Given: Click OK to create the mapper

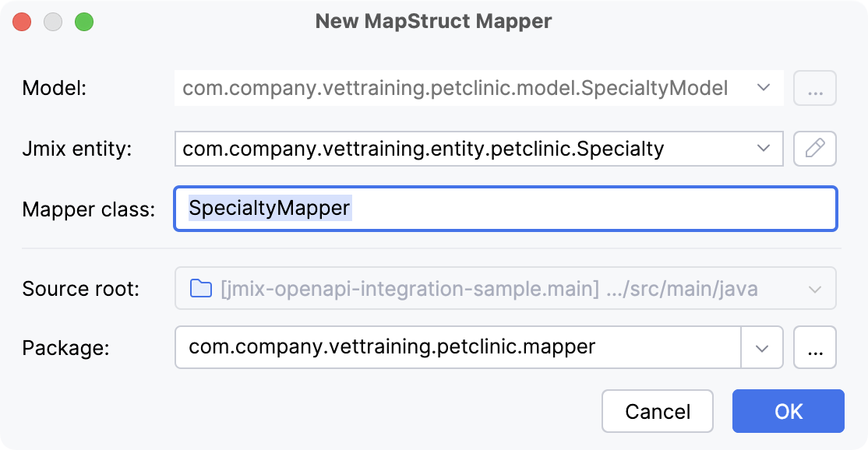Looking at the screenshot, I should [788, 411].
